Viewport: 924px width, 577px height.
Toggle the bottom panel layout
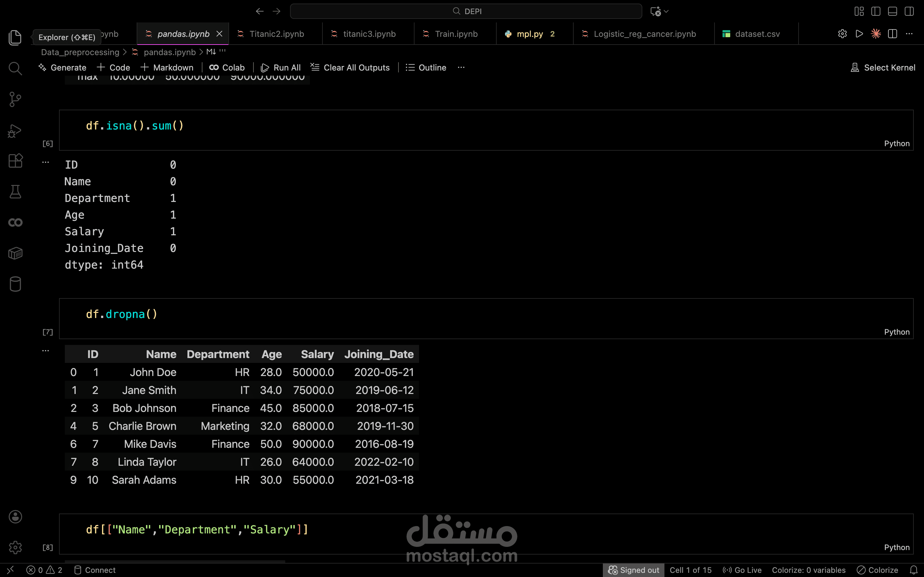[x=892, y=12]
